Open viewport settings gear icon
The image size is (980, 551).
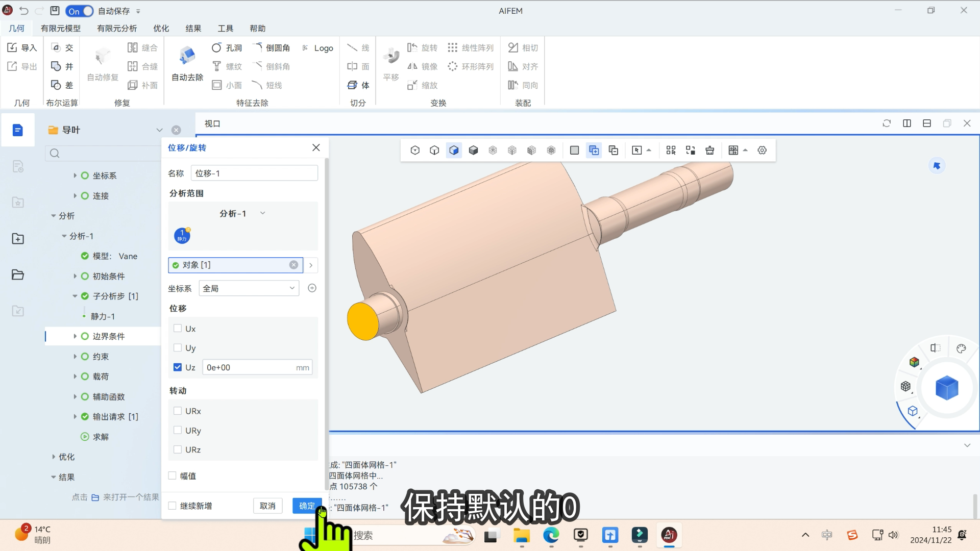click(x=762, y=150)
